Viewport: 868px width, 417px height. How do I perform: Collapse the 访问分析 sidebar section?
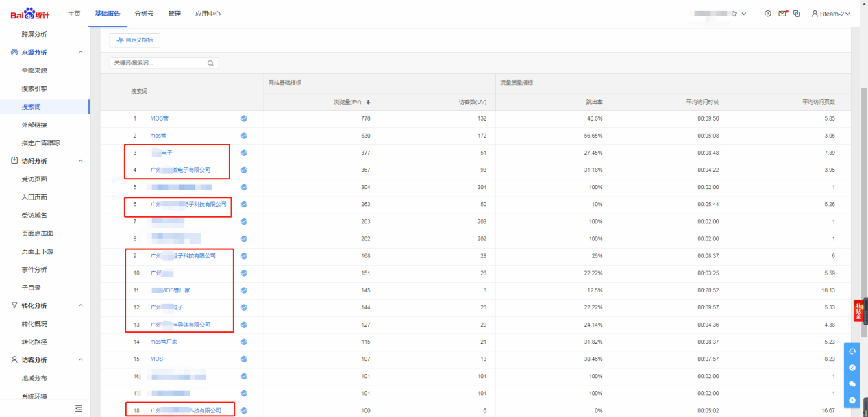80,161
